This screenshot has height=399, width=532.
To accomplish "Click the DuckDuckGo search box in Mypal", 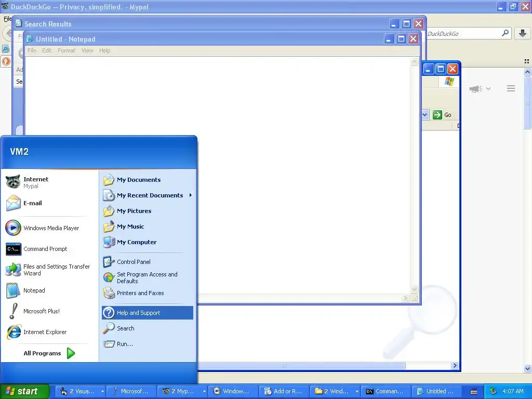I will 463,34.
